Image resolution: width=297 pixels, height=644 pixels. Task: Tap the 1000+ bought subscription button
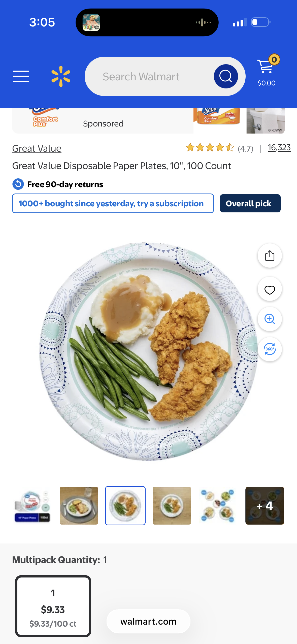(113, 203)
